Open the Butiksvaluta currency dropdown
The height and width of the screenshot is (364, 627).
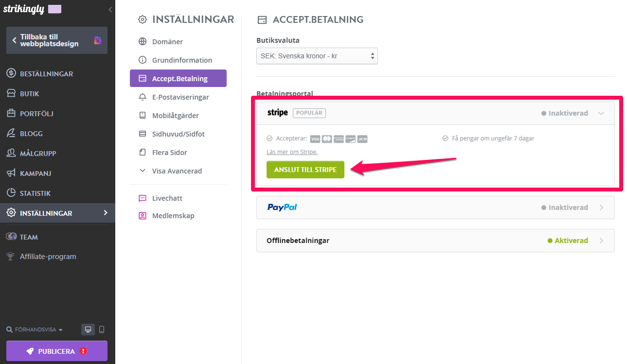(x=317, y=56)
